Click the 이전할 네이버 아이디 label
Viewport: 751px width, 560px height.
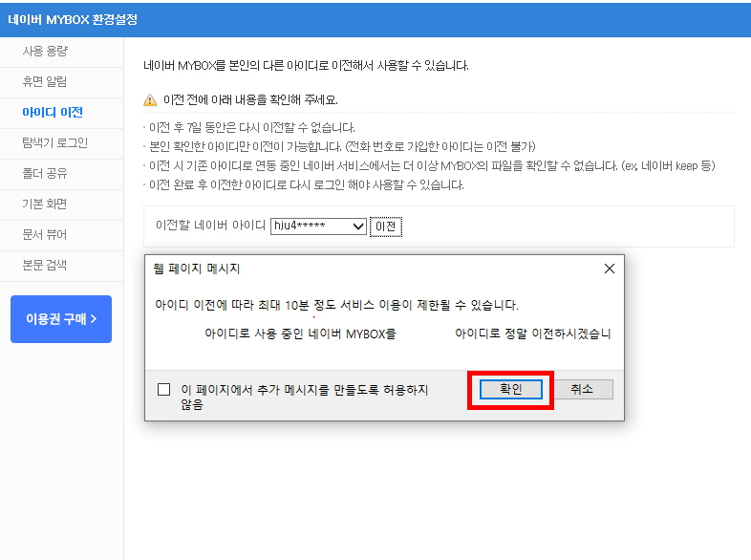[210, 226]
